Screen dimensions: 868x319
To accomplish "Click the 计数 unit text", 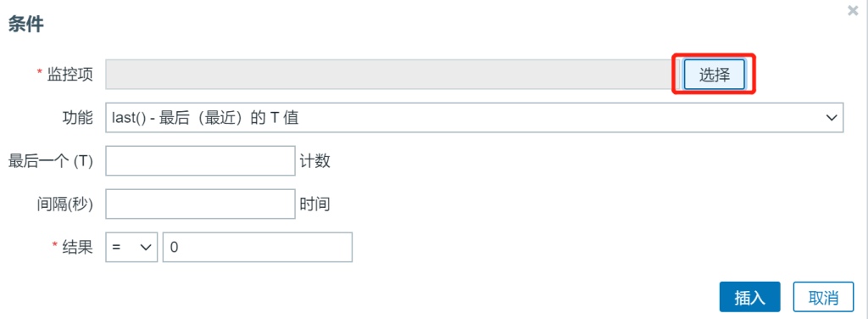I will tap(315, 161).
